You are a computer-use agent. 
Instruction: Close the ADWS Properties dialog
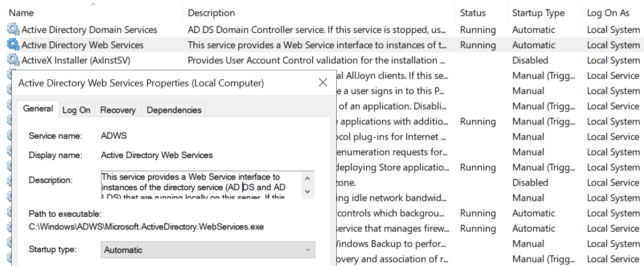tap(323, 83)
